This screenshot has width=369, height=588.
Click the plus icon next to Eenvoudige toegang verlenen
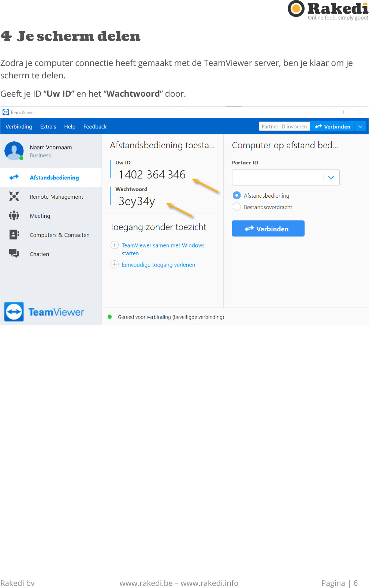coord(115,264)
